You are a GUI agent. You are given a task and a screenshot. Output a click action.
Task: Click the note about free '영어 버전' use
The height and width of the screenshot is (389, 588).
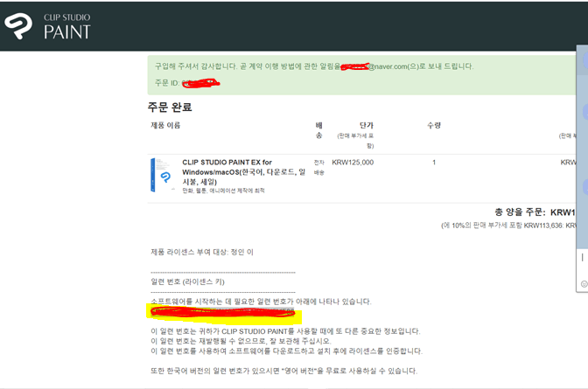283,371
